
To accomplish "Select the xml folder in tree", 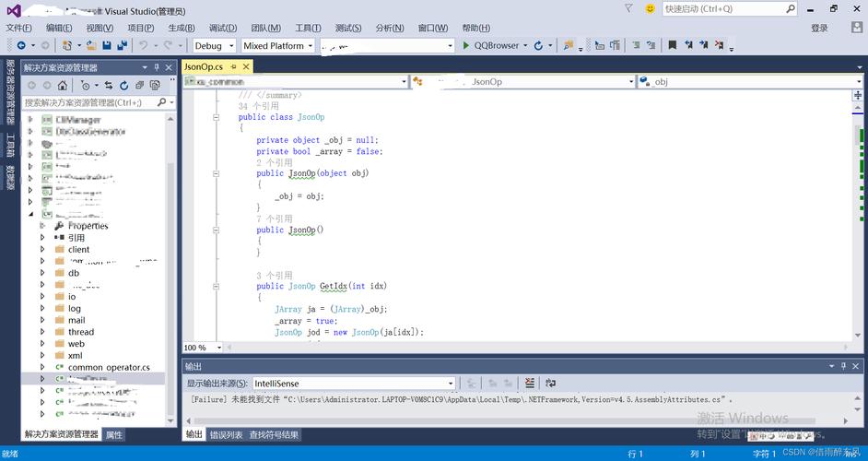I will [76, 355].
